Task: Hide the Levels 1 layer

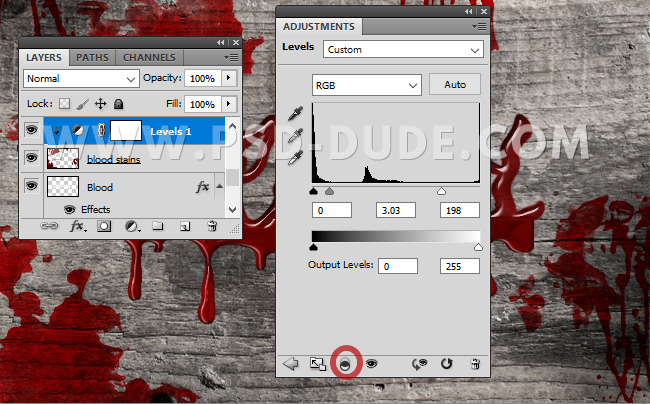Action: point(32,130)
